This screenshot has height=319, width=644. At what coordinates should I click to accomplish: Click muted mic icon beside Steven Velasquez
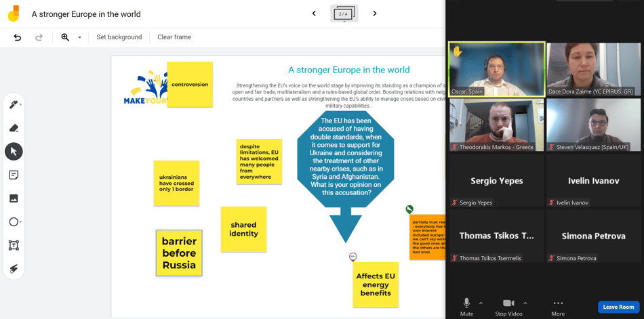point(551,147)
